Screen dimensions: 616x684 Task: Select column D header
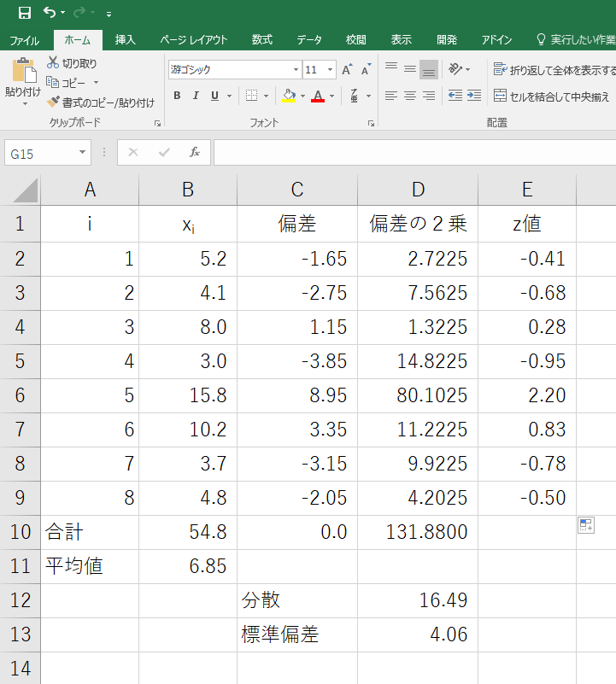pyautogui.click(x=418, y=190)
